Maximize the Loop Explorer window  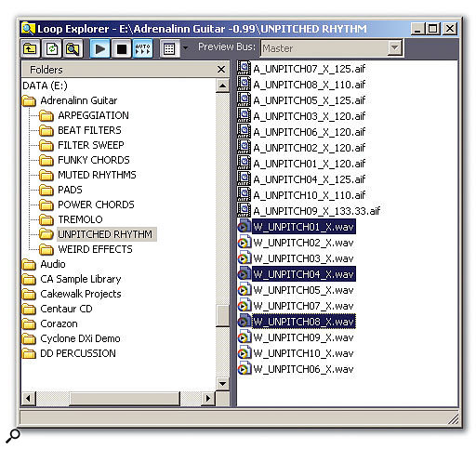[433, 29]
